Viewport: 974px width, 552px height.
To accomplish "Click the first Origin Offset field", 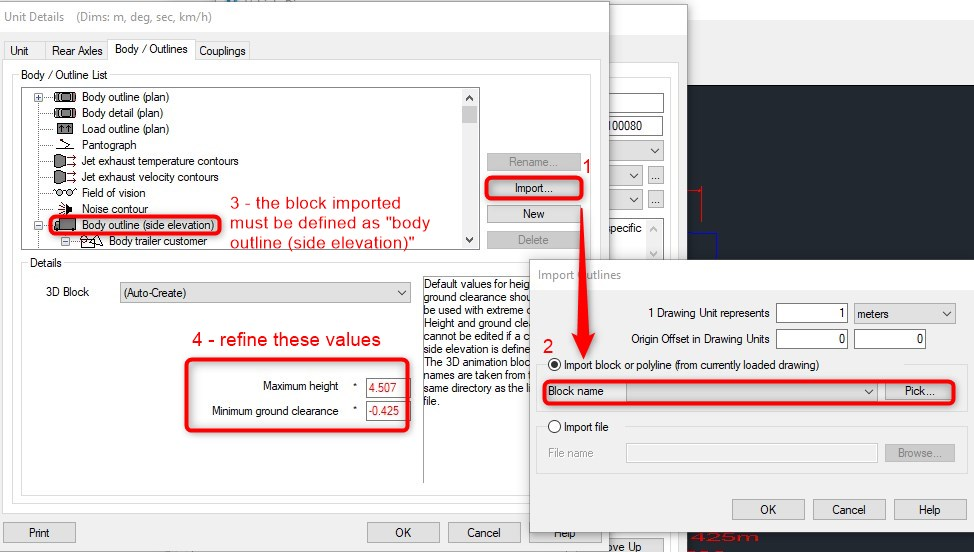I will point(812,339).
